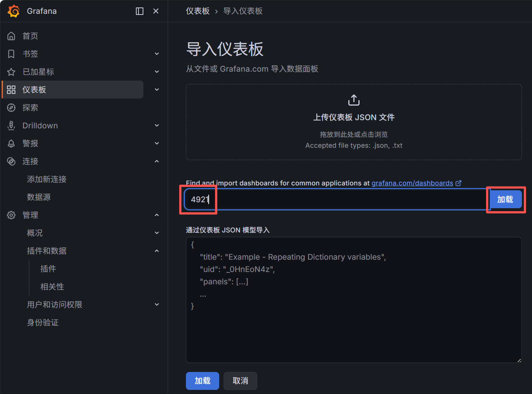Expand the 已加星标 section
The height and width of the screenshot is (394, 532).
(x=157, y=72)
